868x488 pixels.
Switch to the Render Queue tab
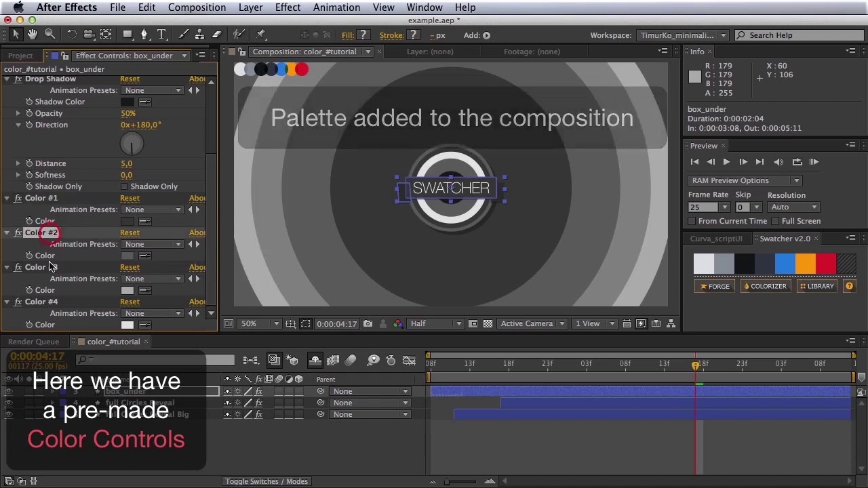34,342
